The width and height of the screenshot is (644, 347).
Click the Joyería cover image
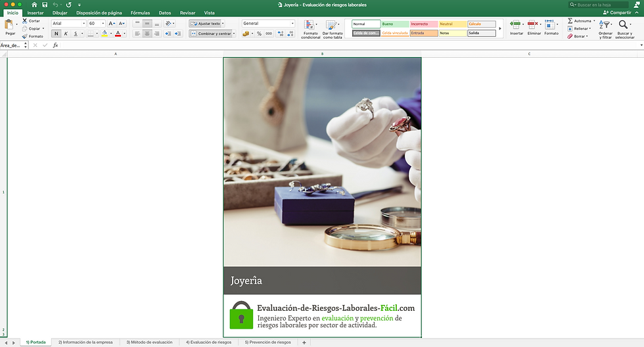tap(323, 162)
